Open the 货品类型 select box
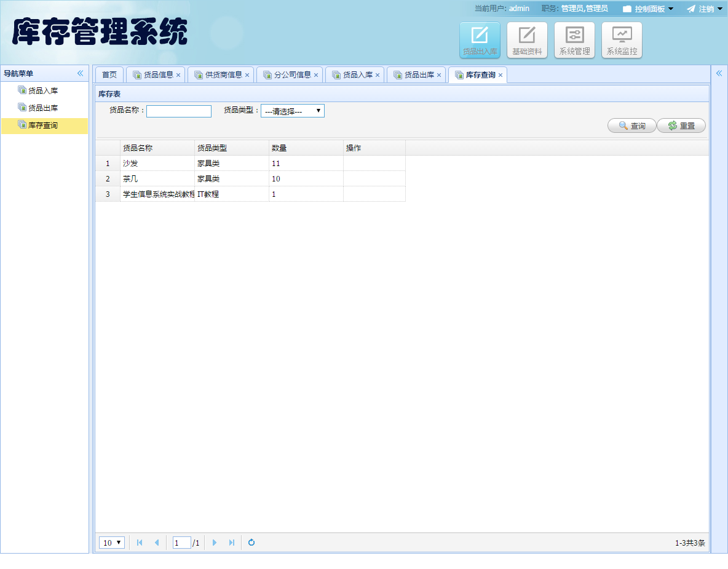The image size is (728, 569). pos(293,111)
